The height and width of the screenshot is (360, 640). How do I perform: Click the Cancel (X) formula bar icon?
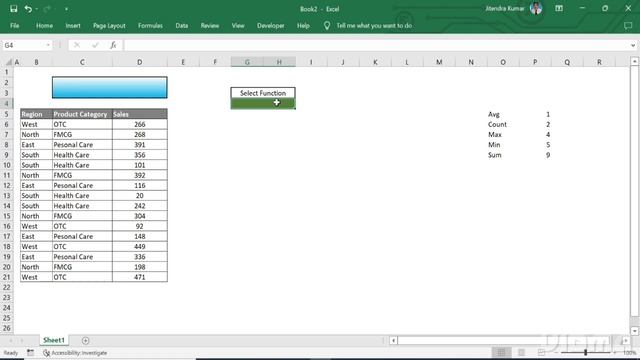[x=77, y=45]
